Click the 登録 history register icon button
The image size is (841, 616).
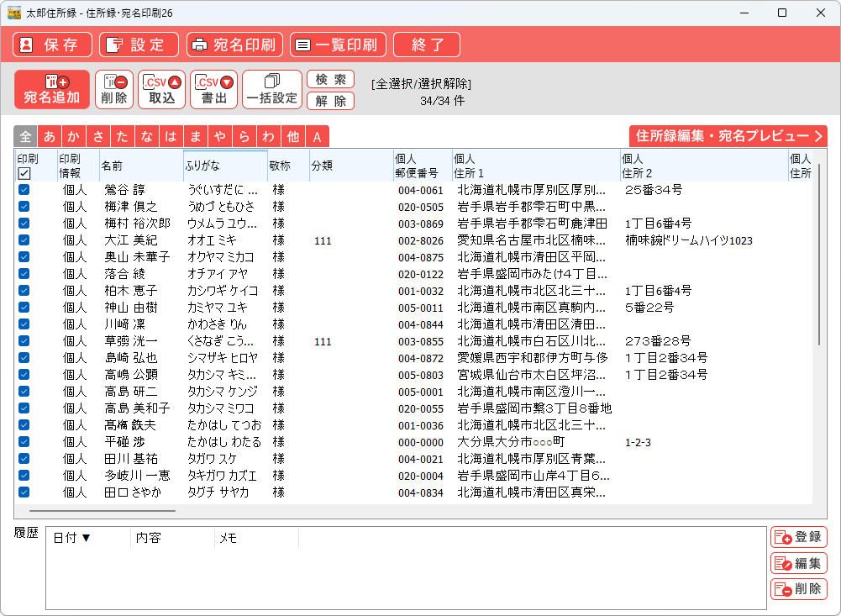(798, 537)
